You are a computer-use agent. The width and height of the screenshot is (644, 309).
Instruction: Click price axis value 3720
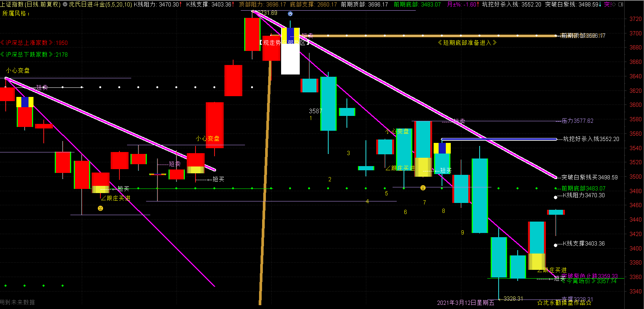coord(636,19)
